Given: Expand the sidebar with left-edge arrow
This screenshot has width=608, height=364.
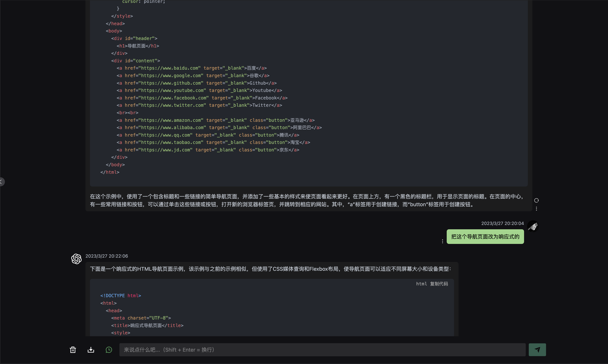Looking at the screenshot, I should pos(2,182).
